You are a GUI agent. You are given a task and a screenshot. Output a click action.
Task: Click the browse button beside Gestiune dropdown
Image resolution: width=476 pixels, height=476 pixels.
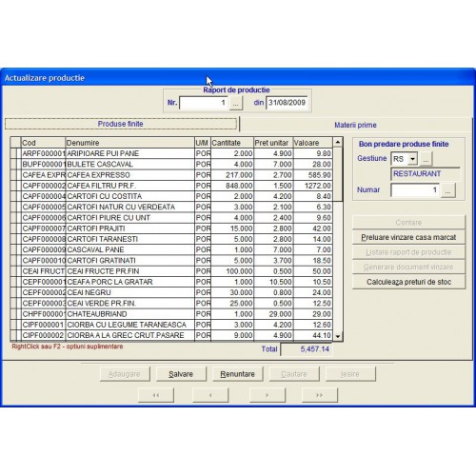click(426, 159)
